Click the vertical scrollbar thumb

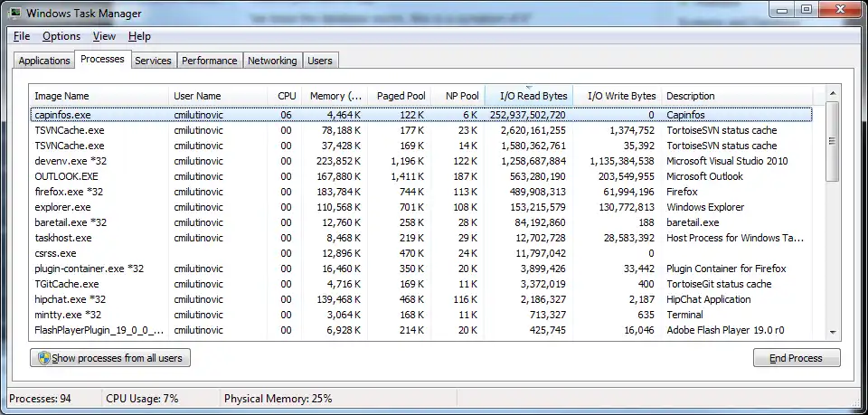point(833,141)
